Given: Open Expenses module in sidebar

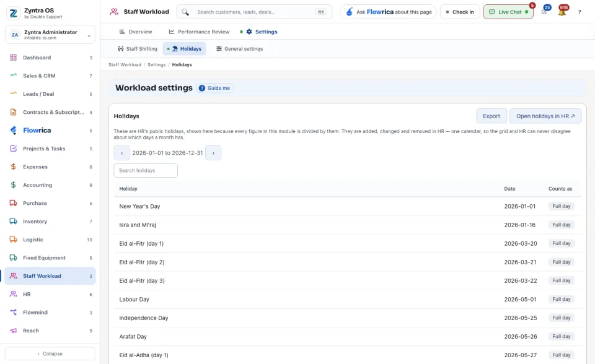Looking at the screenshot, I should 50,167.
